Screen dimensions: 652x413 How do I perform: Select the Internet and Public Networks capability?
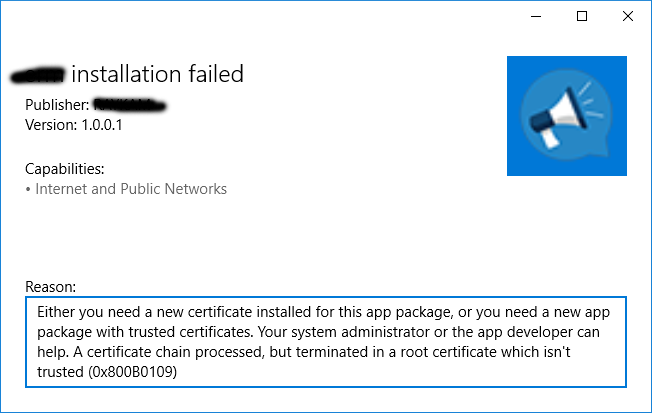point(130,188)
